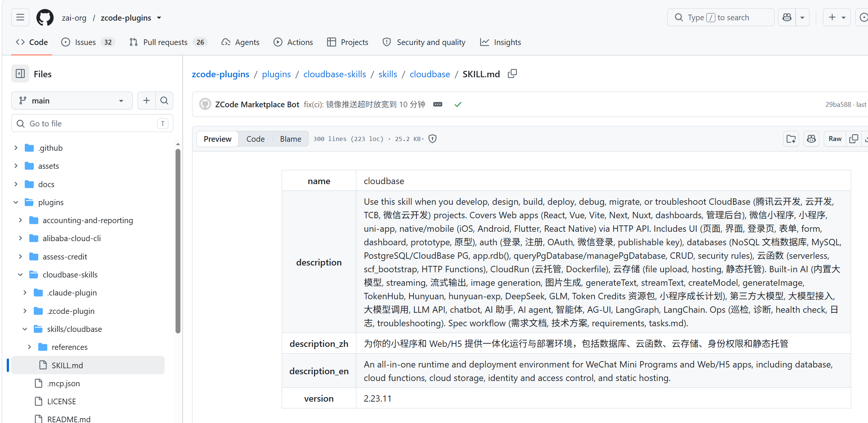Screen dimensions: 868x423
Task: Switch to Blame view of file
Action: point(291,139)
